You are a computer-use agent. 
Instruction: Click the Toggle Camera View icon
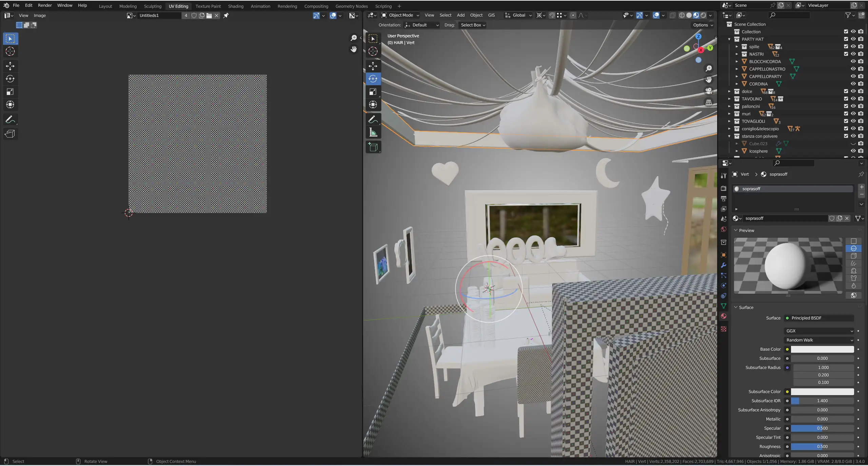709,91
